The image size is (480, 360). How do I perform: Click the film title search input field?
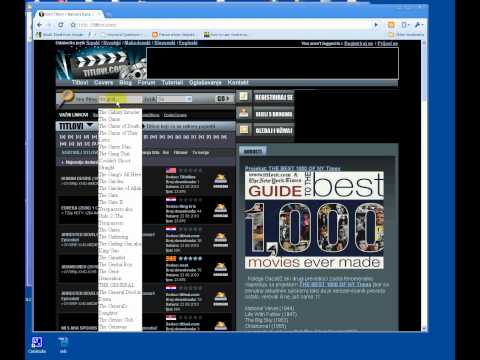point(120,99)
